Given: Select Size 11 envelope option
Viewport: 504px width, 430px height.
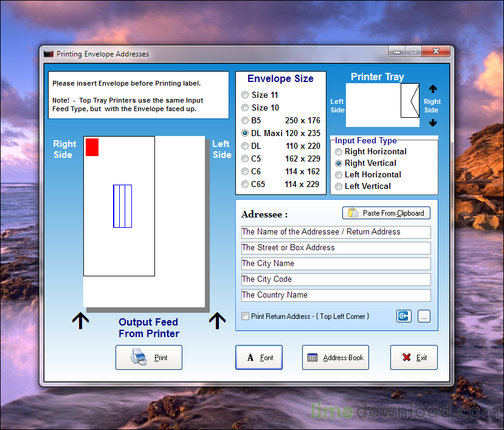Looking at the screenshot, I should pos(245,95).
